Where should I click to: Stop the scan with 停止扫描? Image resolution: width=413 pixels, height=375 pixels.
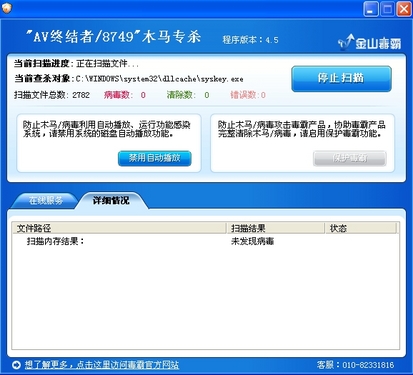341,79
